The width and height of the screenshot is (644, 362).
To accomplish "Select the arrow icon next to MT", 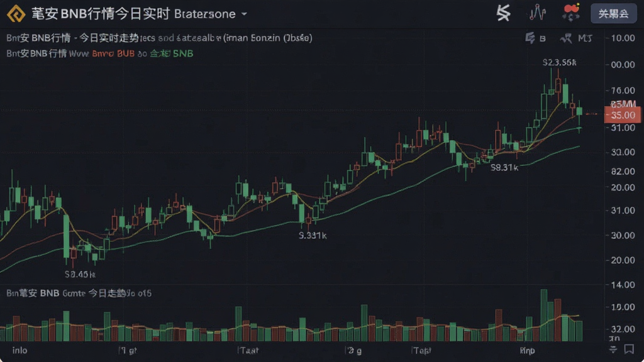I will click(x=566, y=38).
